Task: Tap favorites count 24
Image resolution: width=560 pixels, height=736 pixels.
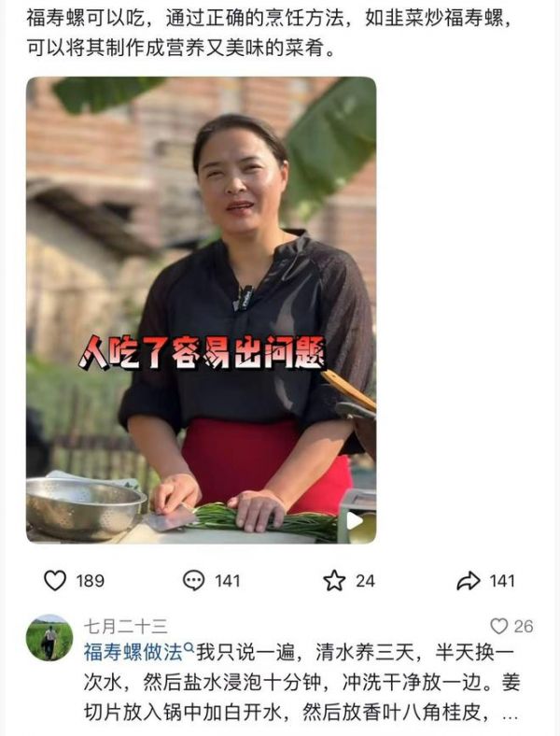Action: pyautogui.click(x=365, y=581)
